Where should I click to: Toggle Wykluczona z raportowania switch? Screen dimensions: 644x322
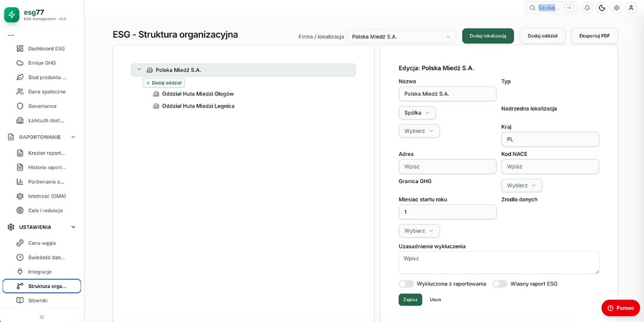406,284
